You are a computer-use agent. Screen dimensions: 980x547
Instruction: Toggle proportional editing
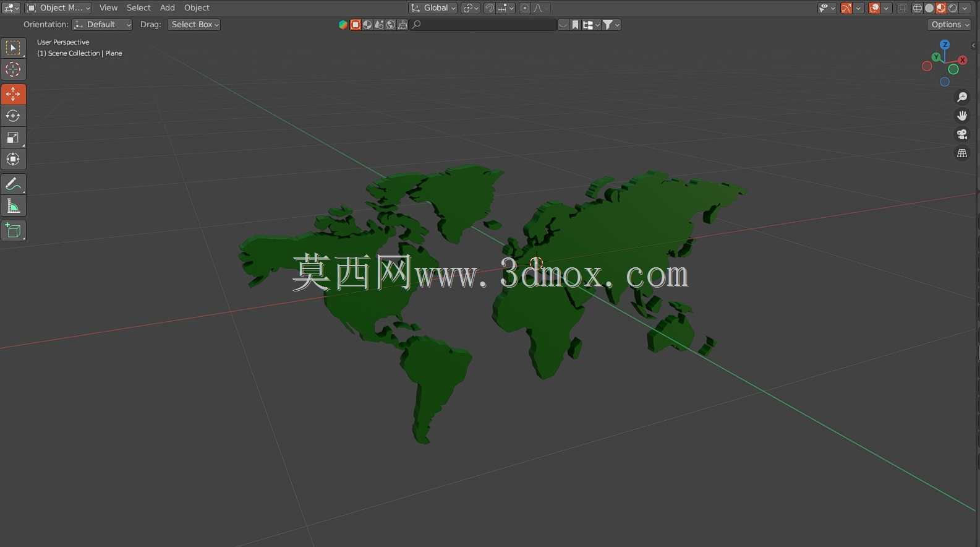click(525, 8)
